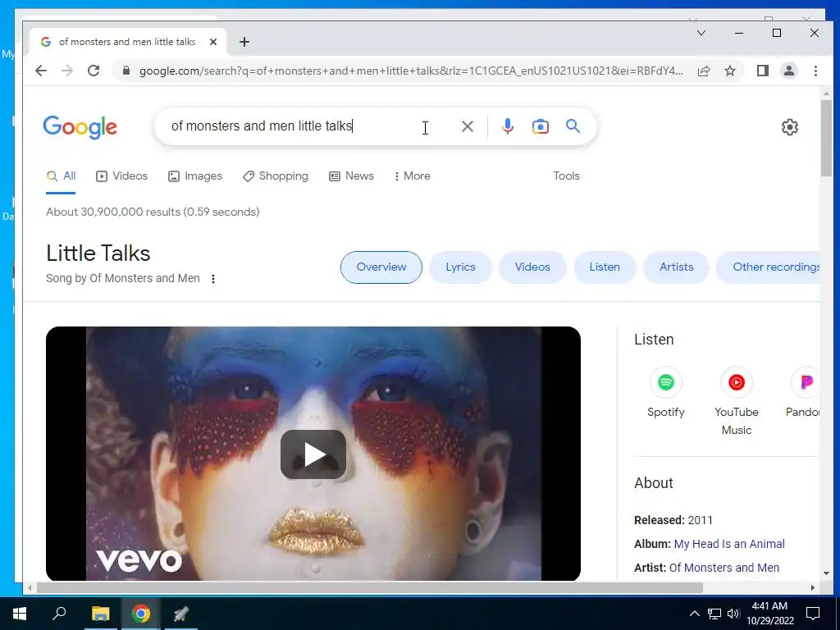Click the vertical page scrollbar
840x630 pixels.
[825, 138]
